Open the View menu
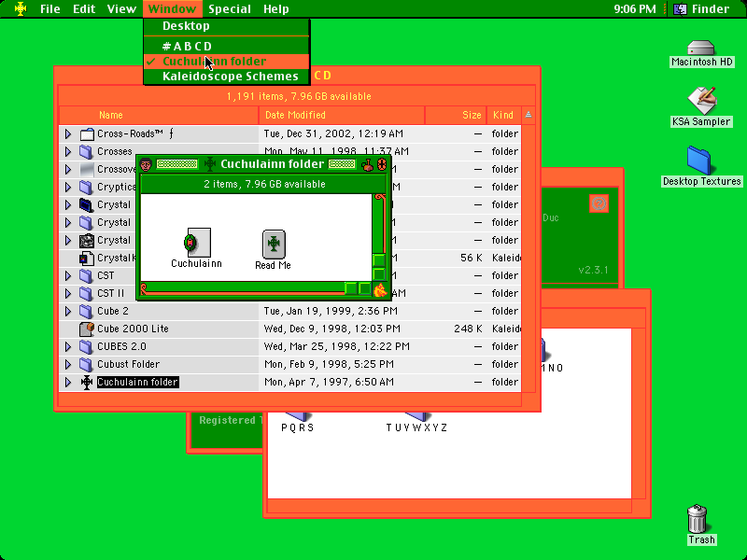 [121, 8]
